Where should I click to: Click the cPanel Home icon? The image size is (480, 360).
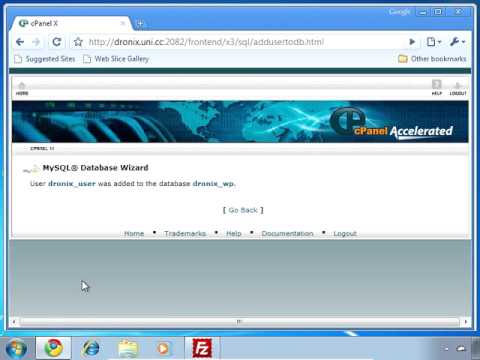pos(22,89)
